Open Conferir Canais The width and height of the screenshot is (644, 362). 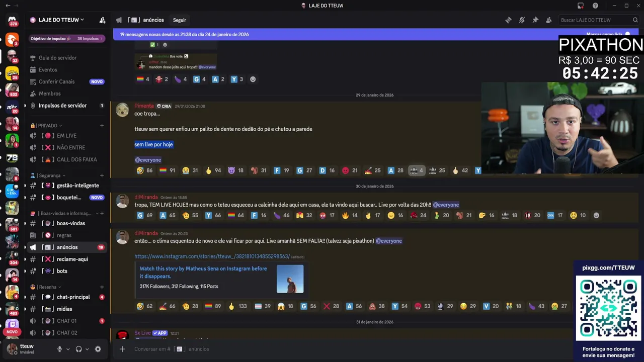point(67,81)
